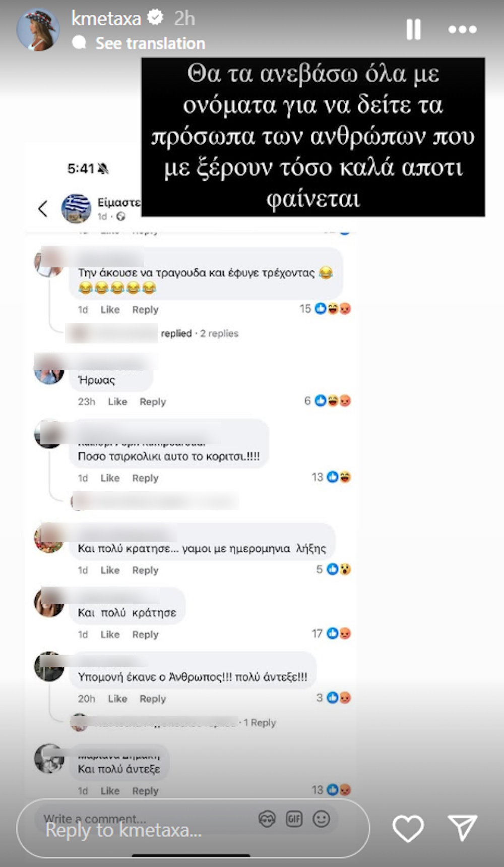Screen dimensions: 504x867
Task: Open the avatar sticker icon in comment bar
Action: point(267,819)
